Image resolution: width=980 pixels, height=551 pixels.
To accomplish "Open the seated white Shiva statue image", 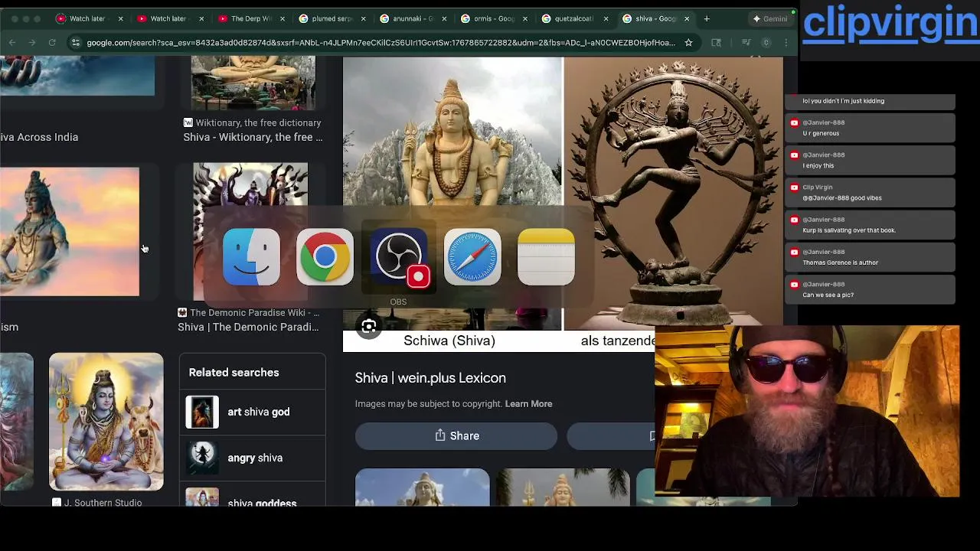I will (452, 194).
